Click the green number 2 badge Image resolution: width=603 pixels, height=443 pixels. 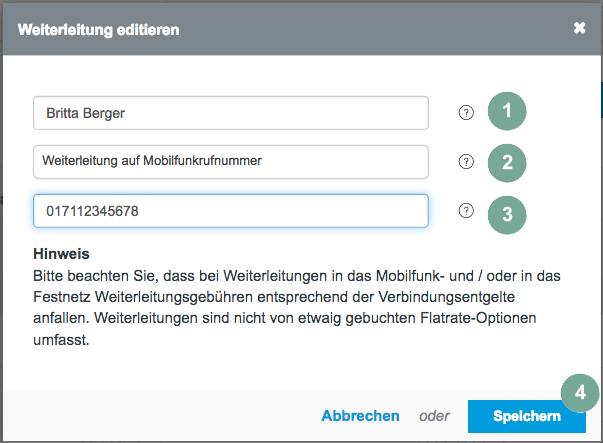pos(507,162)
